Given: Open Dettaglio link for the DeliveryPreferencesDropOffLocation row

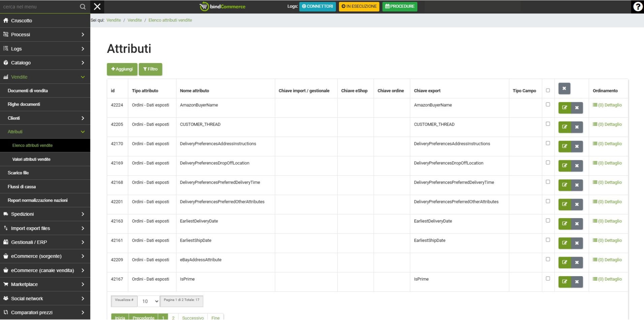Looking at the screenshot, I should [x=607, y=163].
